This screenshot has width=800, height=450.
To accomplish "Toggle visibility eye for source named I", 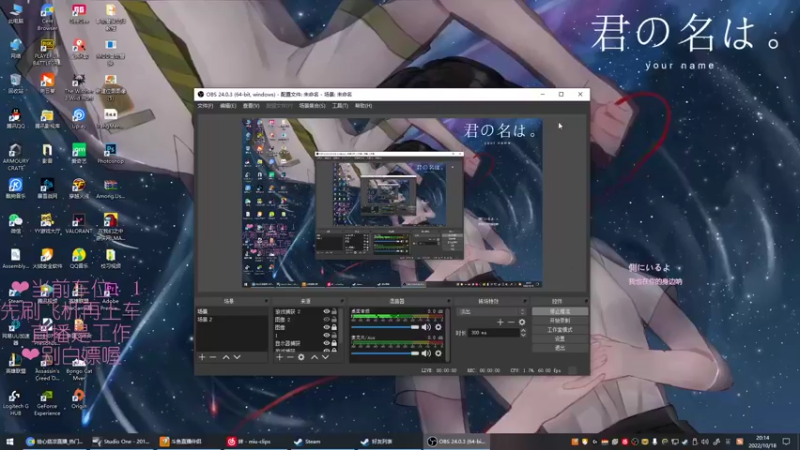I will [x=327, y=335].
